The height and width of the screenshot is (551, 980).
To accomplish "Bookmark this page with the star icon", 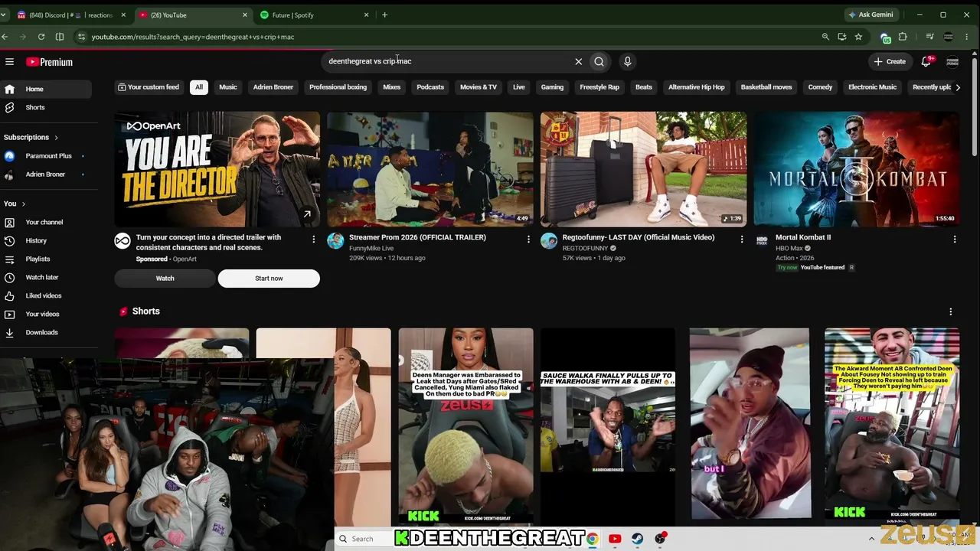I will coord(858,37).
